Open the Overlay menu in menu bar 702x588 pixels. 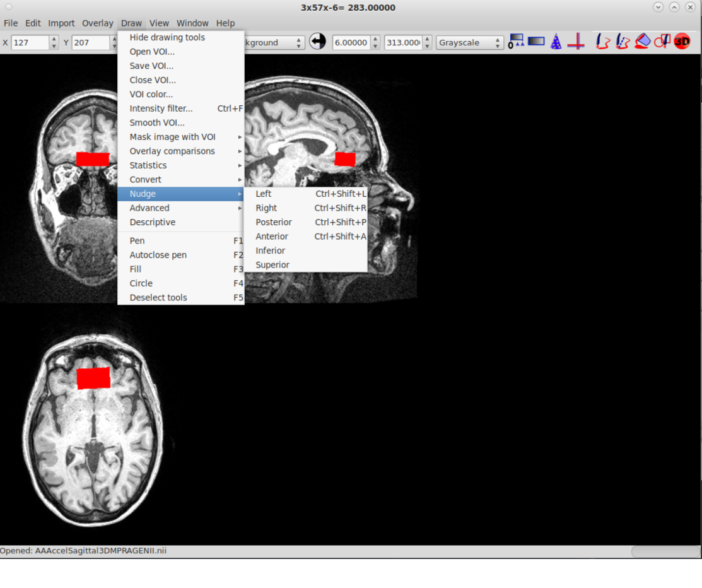pos(97,23)
